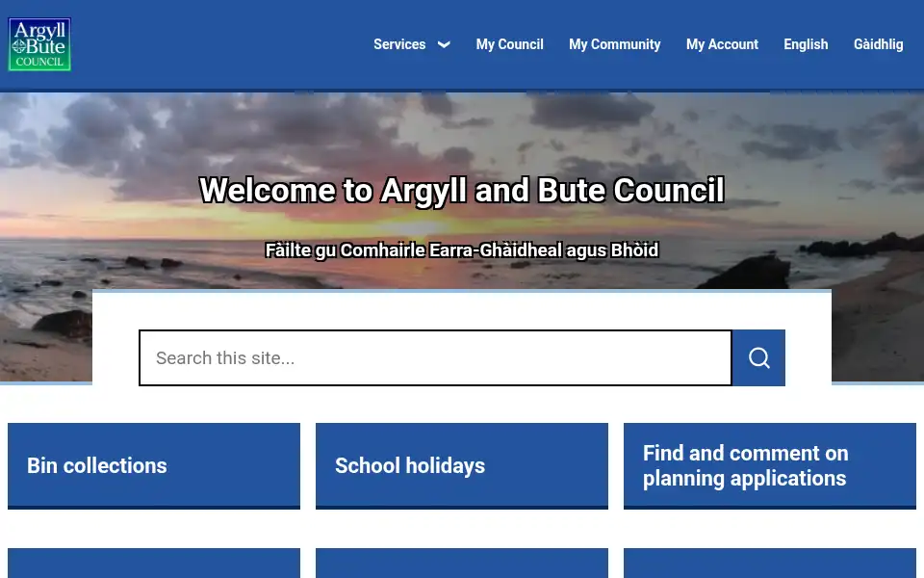Open My Account page
Image resolution: width=924 pixels, height=578 pixels.
722,44
